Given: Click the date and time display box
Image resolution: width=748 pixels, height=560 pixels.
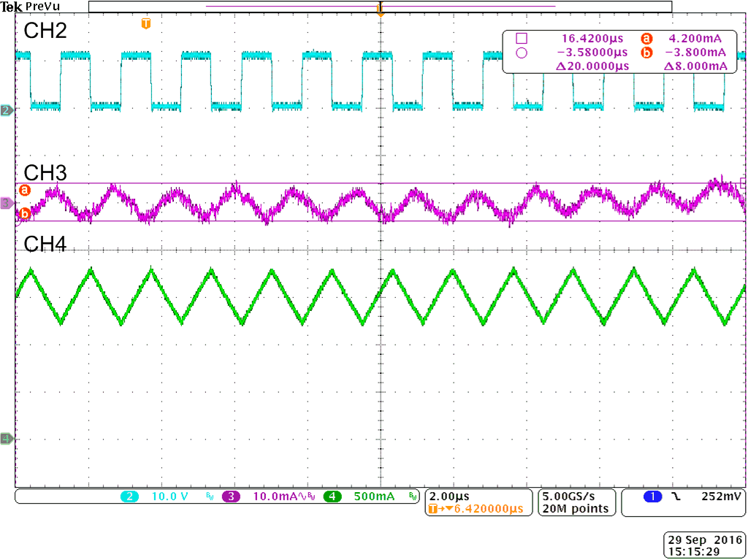Looking at the screenshot, I should [703, 543].
